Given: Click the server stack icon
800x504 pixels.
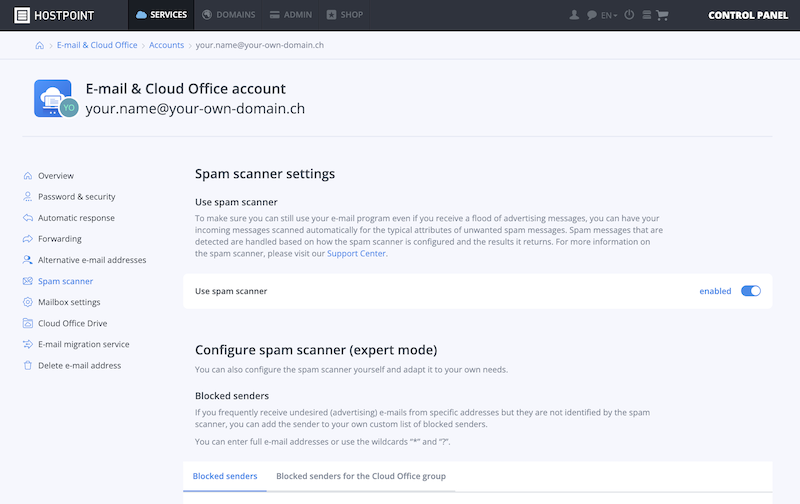Looking at the screenshot, I should click(x=646, y=15).
